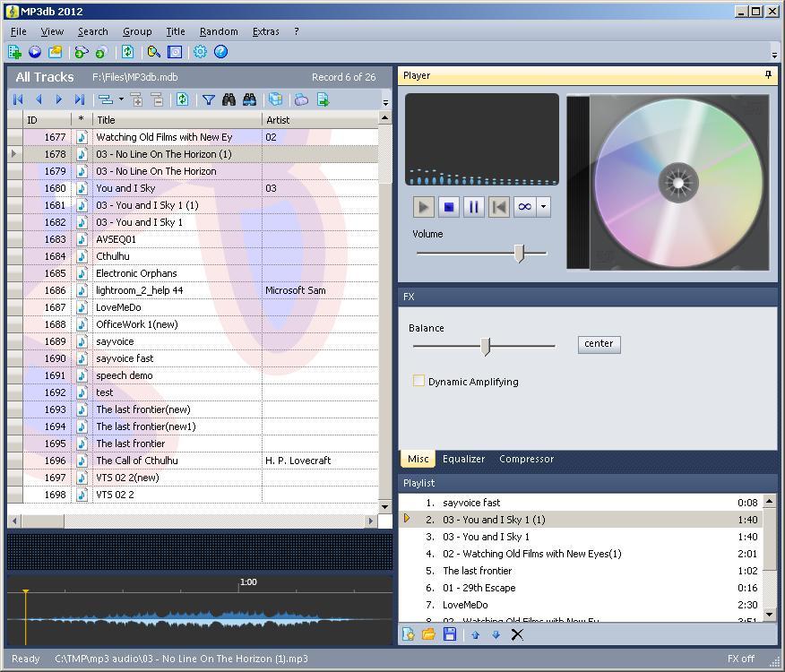The height and width of the screenshot is (672, 785).
Task: Click the Play button in the player
Action: click(424, 207)
